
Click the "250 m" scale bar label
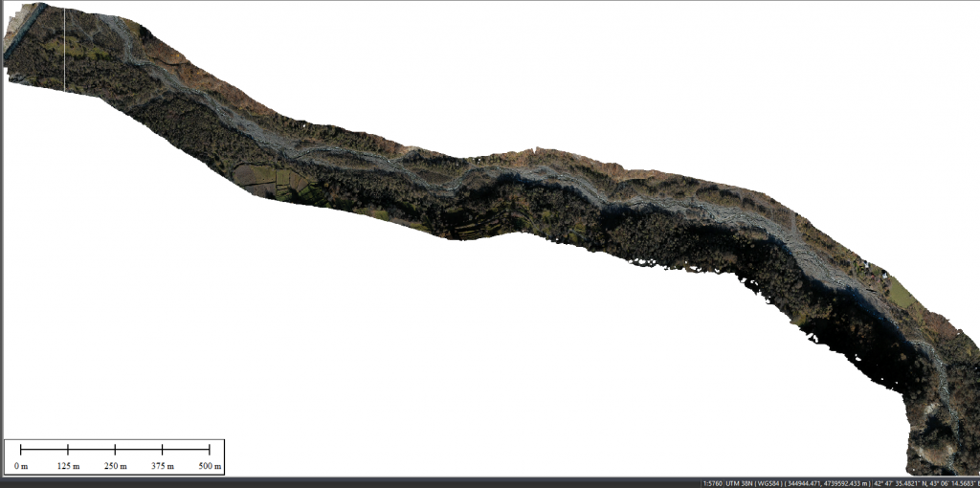[115, 466]
